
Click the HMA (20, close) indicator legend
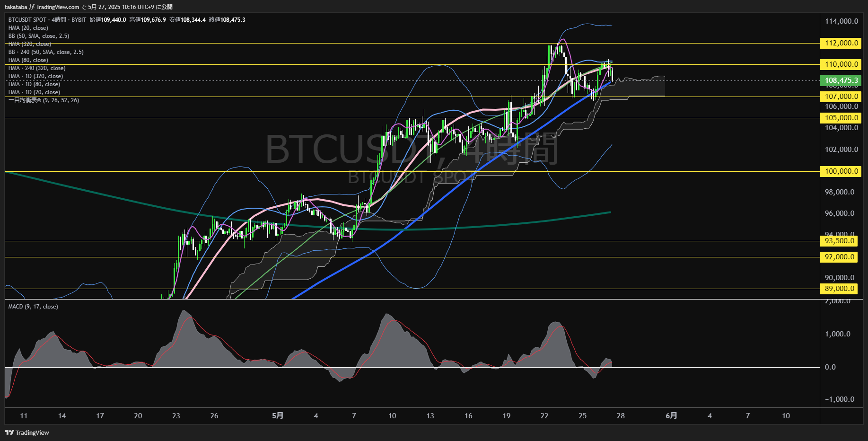tap(28, 28)
